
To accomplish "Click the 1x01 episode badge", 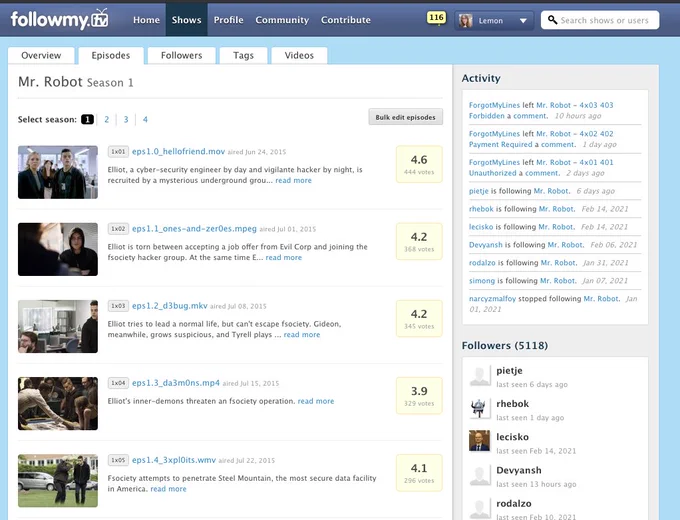I will coord(118,152).
